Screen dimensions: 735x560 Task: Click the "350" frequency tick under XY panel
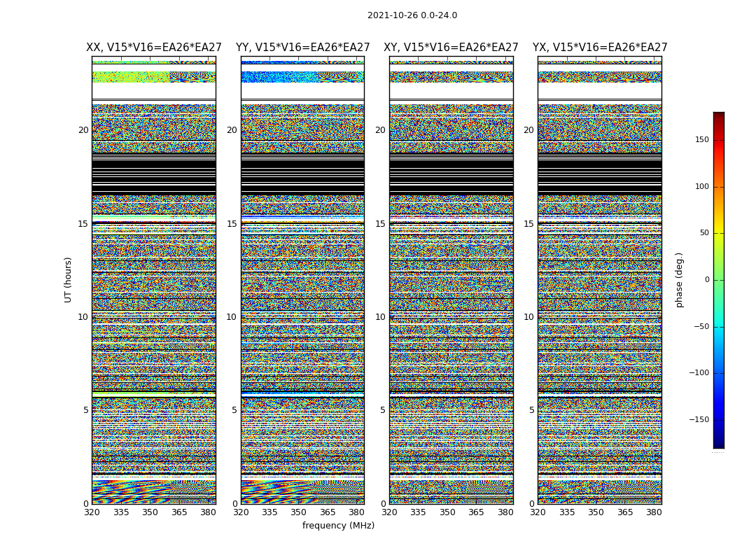[447, 512]
